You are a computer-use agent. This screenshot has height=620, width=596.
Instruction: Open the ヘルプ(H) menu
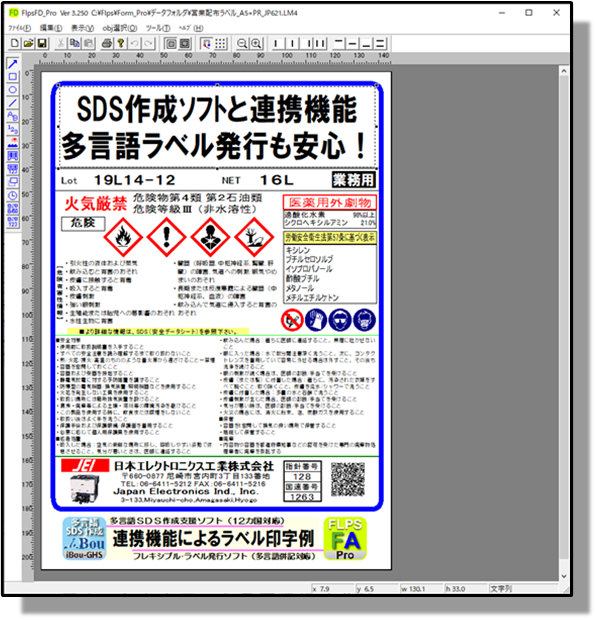pos(191,28)
